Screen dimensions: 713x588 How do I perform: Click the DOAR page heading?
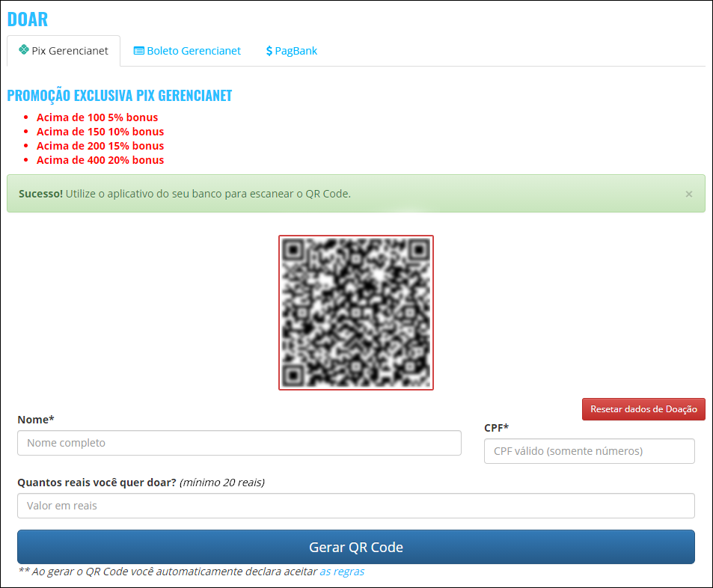[28, 19]
